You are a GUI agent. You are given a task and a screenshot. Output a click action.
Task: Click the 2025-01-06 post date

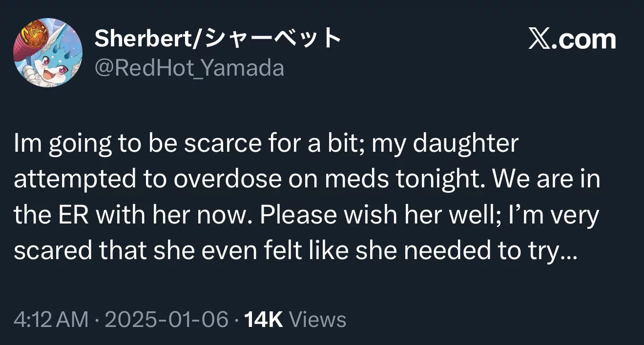167,320
